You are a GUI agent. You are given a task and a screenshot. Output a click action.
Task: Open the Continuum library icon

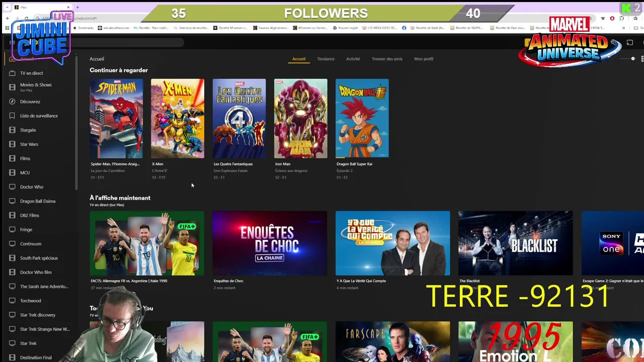(x=12, y=244)
